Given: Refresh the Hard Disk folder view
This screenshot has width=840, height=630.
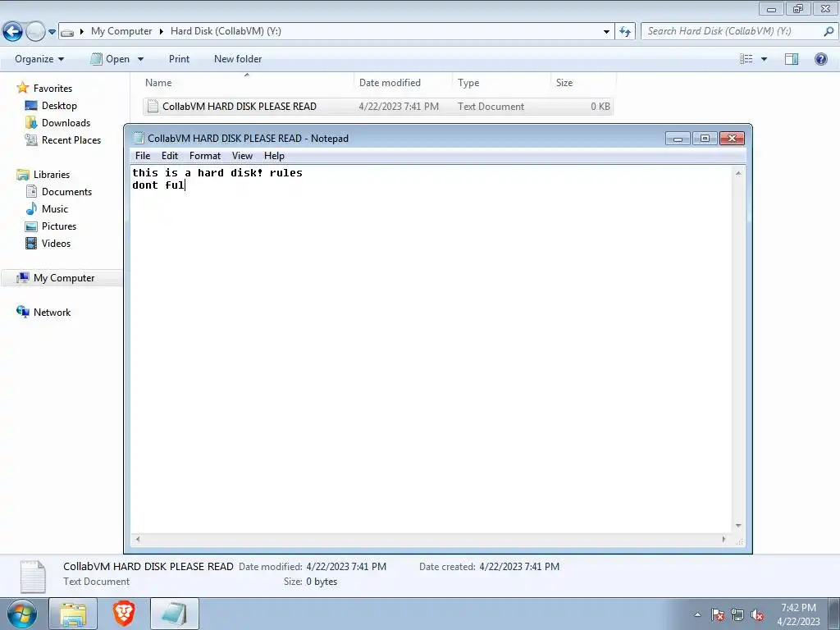Looking at the screenshot, I should point(624,32).
